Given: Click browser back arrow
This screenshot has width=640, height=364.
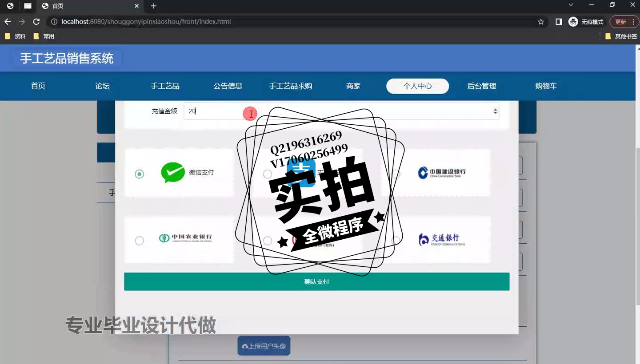Looking at the screenshot, I should [x=7, y=22].
